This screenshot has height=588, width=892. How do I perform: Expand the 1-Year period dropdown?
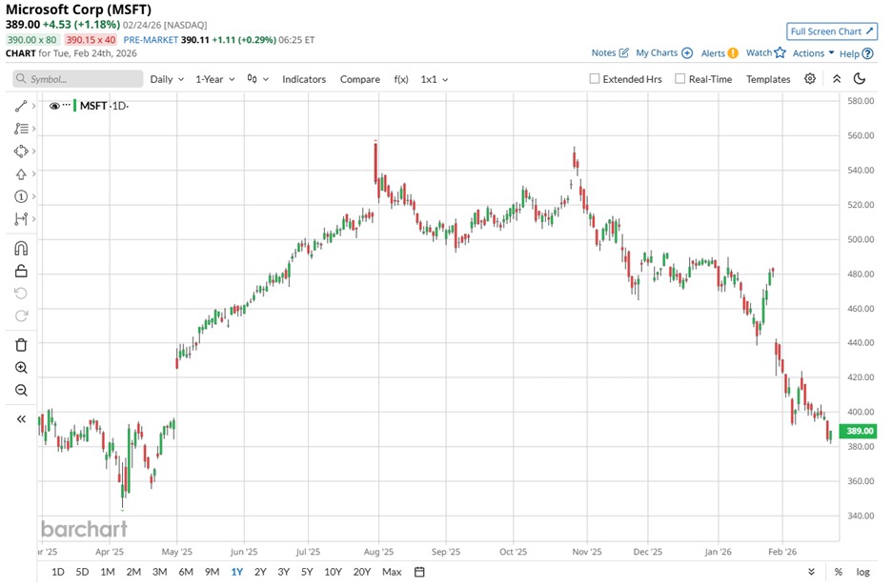pos(215,79)
